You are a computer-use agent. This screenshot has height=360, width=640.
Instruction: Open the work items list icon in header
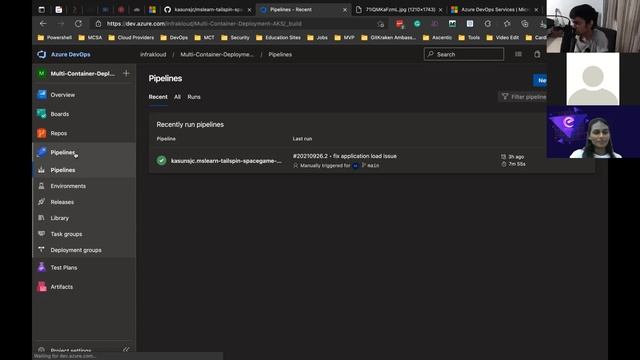[x=518, y=54]
